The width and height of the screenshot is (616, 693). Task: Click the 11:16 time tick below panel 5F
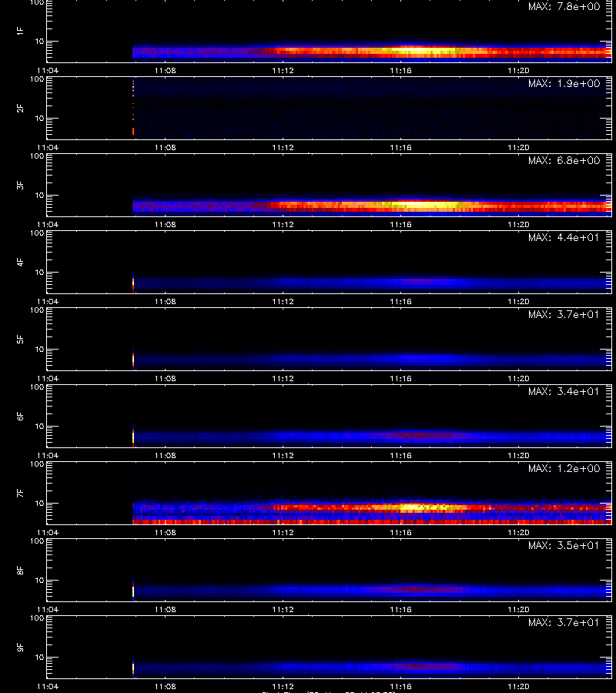point(401,378)
